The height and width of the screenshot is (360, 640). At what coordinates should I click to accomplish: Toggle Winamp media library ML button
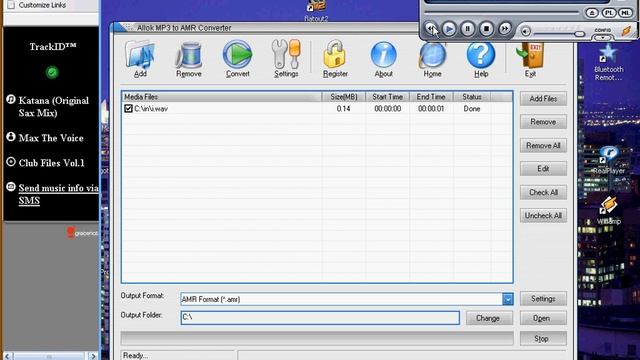tap(625, 13)
